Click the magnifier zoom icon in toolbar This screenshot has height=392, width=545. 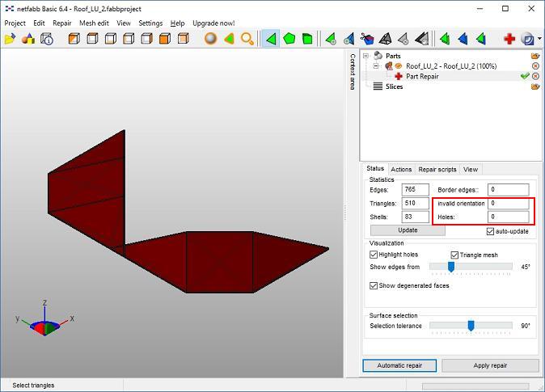click(x=247, y=39)
